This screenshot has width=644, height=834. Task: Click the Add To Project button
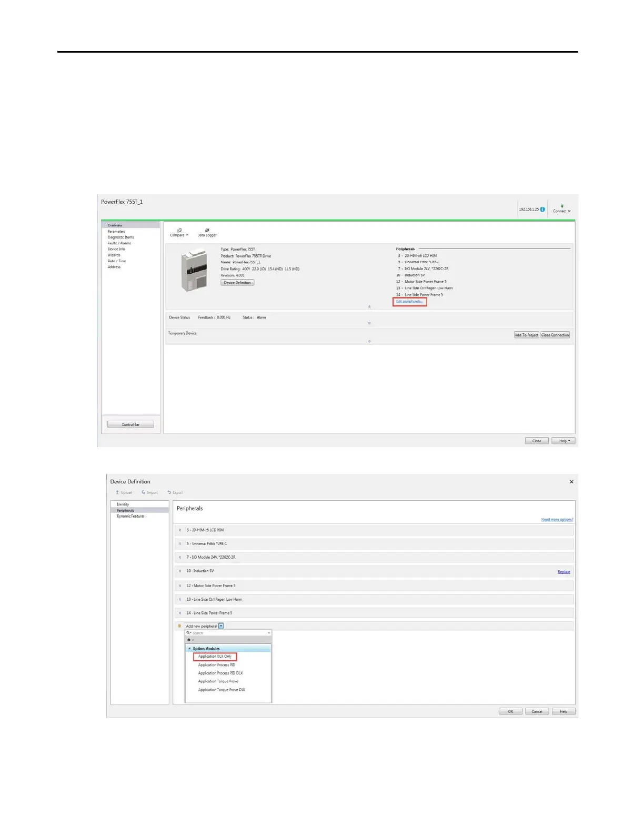[x=526, y=335]
